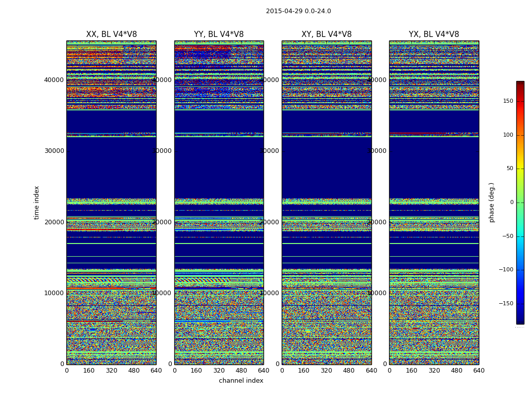
Task: Click inside the YY phase plot
Action: coord(219,202)
